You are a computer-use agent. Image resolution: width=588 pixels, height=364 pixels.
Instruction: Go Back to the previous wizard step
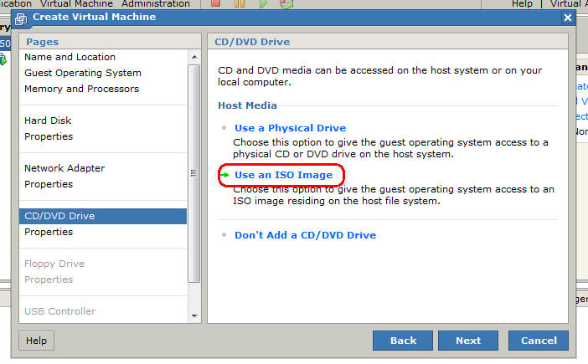pos(403,341)
